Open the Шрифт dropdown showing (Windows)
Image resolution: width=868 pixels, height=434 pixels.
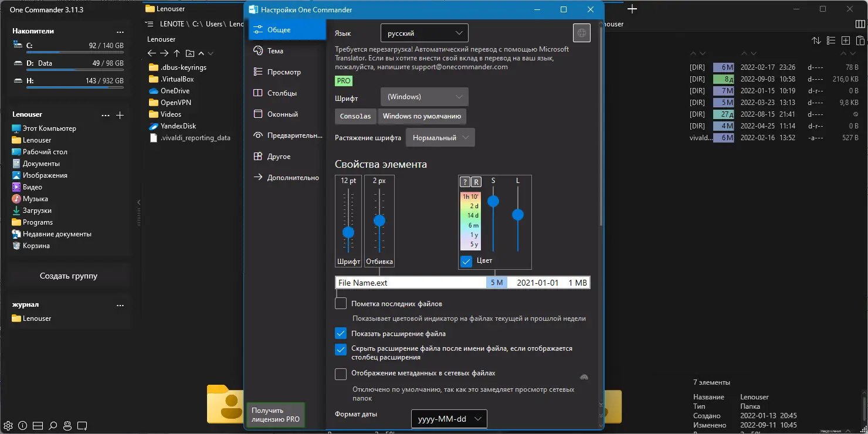click(425, 96)
